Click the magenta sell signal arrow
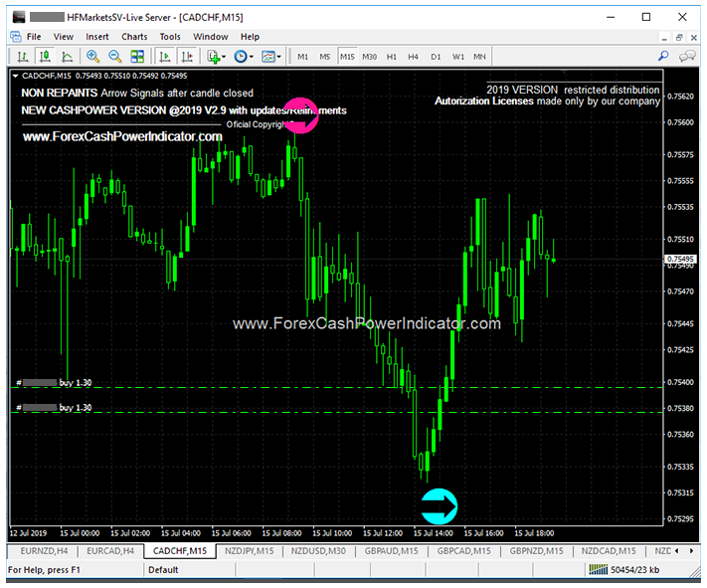 [300, 115]
